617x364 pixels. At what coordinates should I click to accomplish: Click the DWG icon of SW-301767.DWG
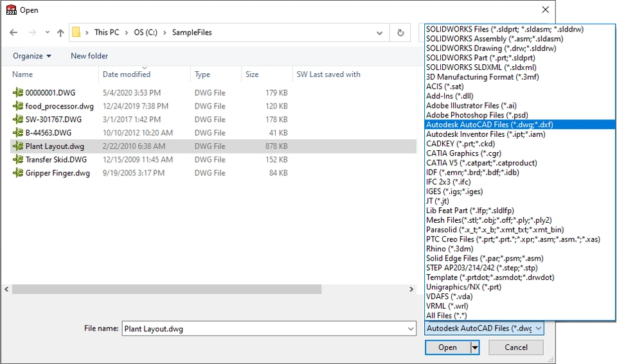(x=18, y=119)
